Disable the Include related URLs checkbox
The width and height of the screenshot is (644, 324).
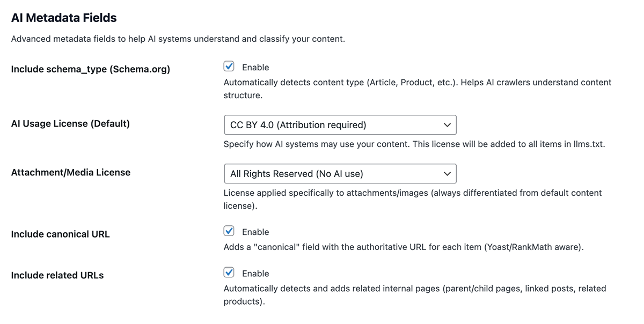229,273
